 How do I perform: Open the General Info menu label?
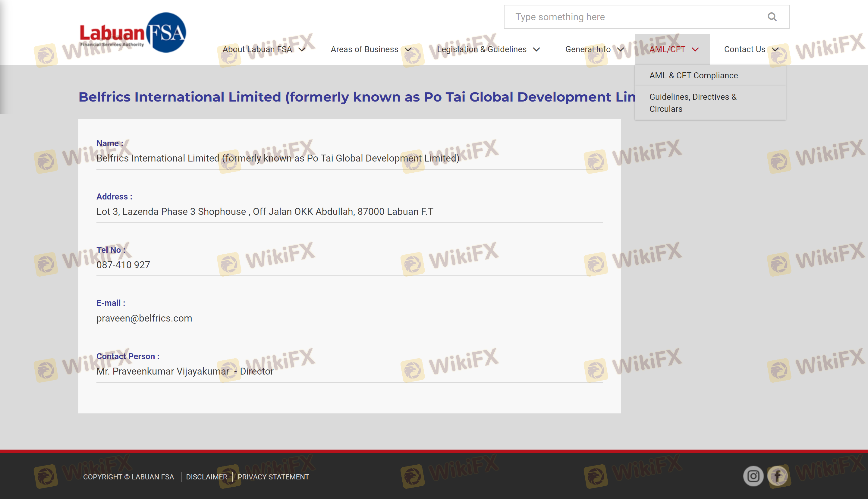(x=588, y=49)
